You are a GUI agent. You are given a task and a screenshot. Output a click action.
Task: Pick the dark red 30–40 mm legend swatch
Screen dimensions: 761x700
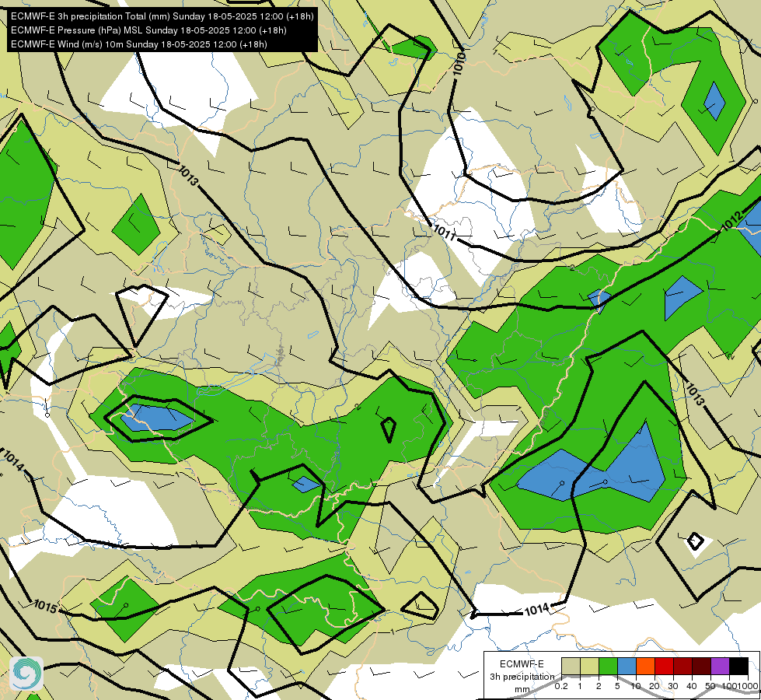coord(682,667)
